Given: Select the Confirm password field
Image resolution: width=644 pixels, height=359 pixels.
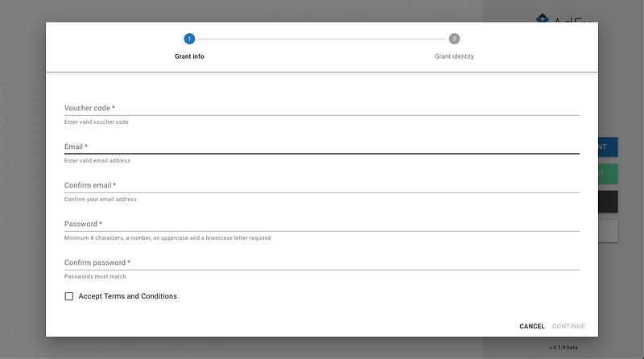Looking at the screenshot, I should click(321, 262).
